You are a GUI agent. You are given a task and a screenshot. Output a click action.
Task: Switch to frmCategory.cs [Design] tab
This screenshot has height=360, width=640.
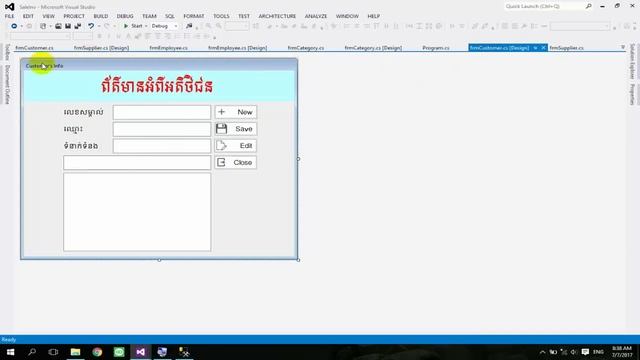[x=373, y=48]
